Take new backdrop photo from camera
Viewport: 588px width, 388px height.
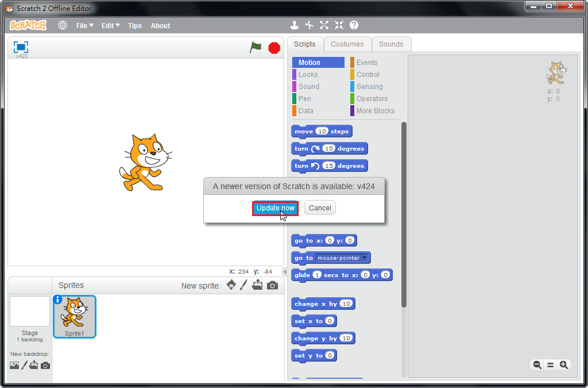45,365
